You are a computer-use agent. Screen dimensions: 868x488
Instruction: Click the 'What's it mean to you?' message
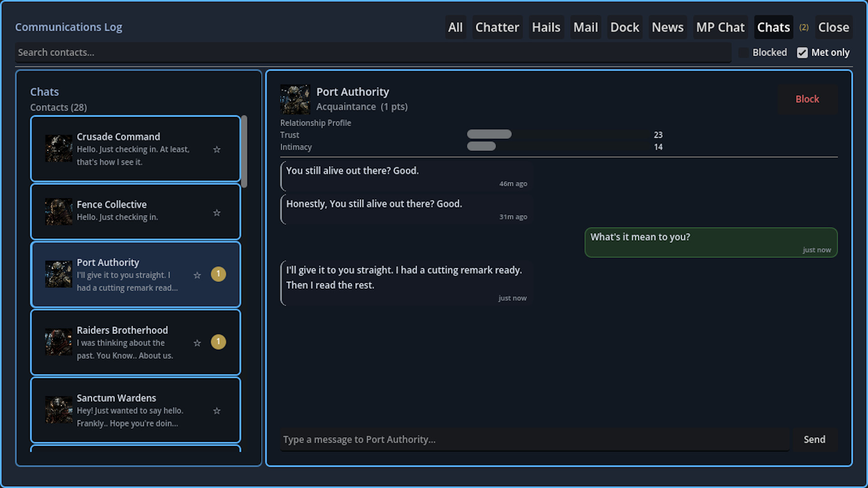(x=711, y=243)
